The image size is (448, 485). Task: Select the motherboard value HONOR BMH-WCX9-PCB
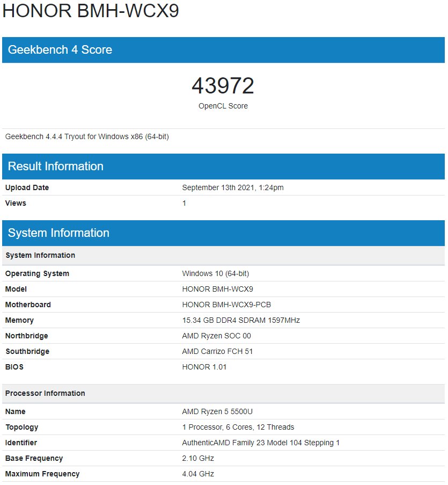[x=226, y=305]
